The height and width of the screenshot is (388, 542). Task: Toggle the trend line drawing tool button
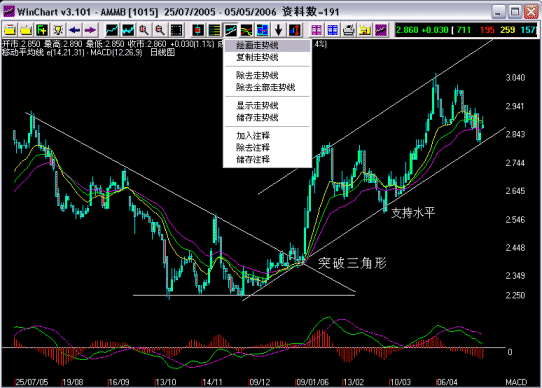coord(231,30)
